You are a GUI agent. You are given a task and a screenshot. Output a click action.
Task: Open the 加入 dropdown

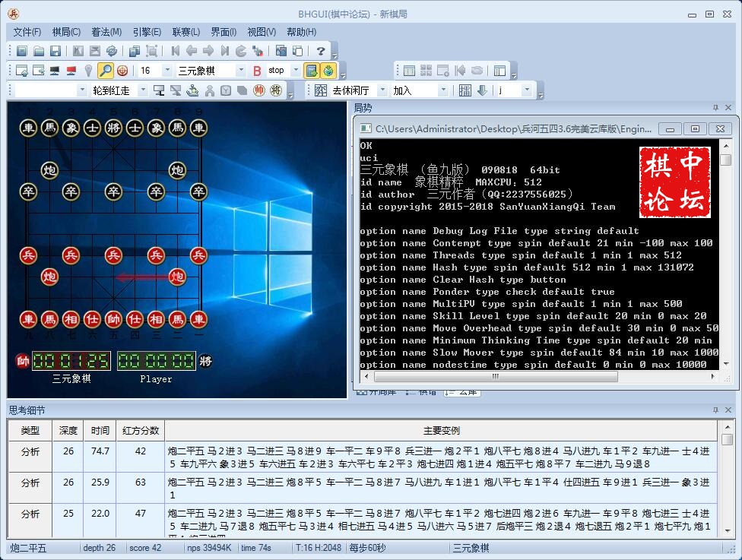(x=443, y=90)
